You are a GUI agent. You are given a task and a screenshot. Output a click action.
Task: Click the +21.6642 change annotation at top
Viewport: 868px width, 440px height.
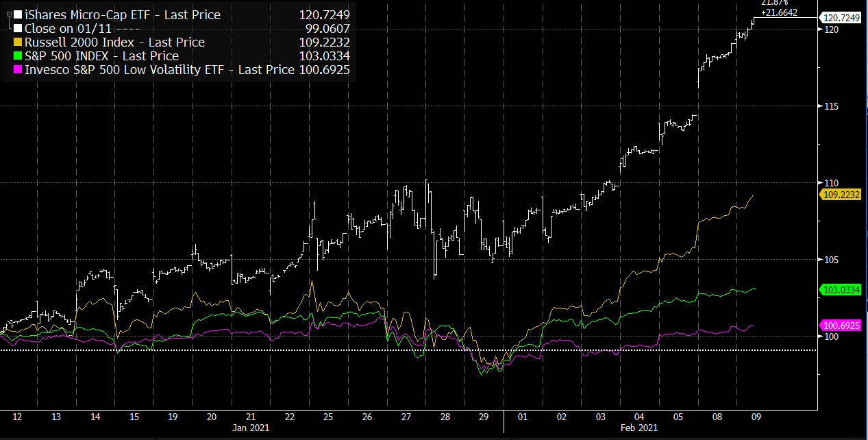pyautogui.click(x=779, y=12)
